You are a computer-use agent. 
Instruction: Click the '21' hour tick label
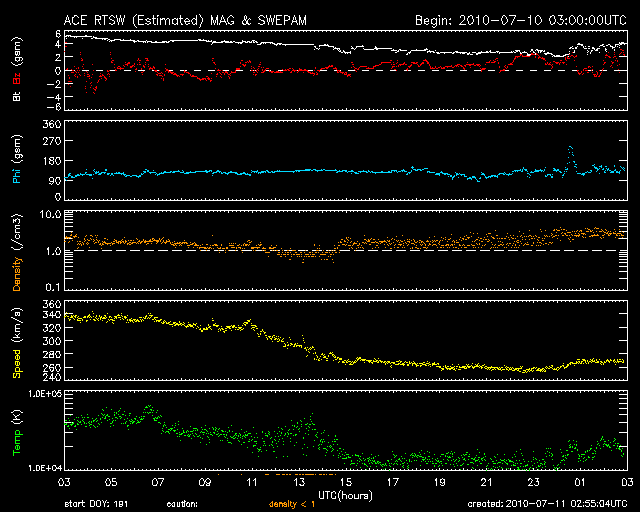(487, 483)
